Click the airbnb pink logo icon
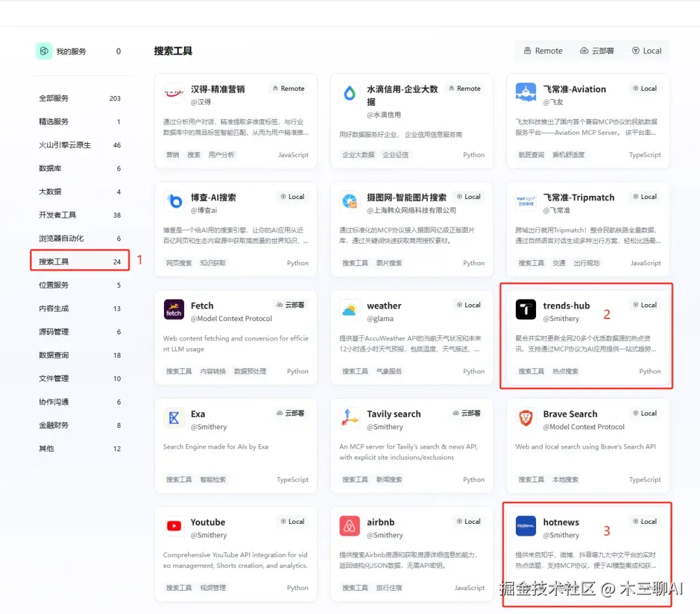The height and width of the screenshot is (614, 700). 349,526
